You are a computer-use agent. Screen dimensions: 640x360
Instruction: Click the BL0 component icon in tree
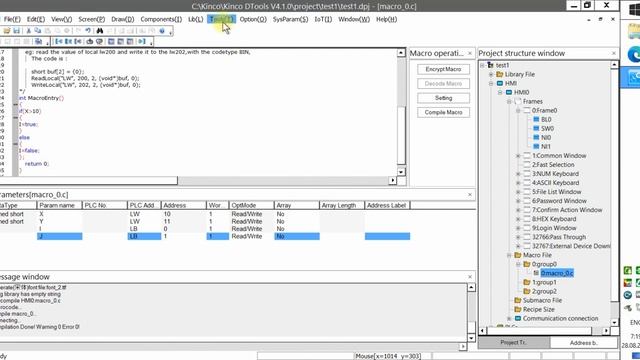click(x=536, y=119)
